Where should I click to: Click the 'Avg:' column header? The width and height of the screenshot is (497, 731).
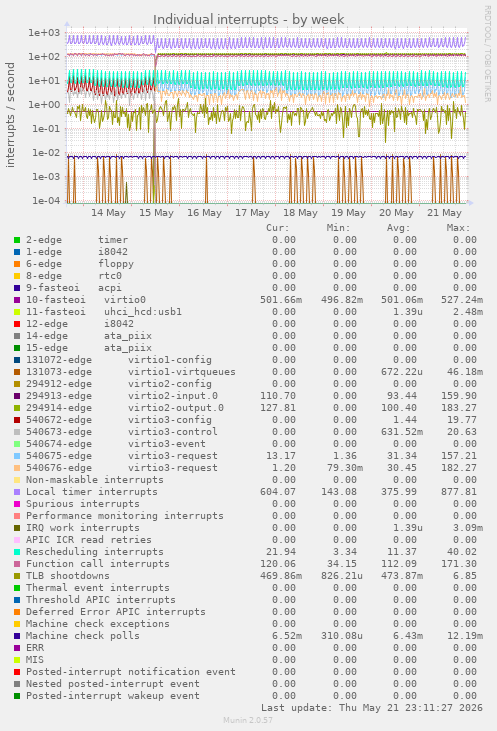pos(399,228)
